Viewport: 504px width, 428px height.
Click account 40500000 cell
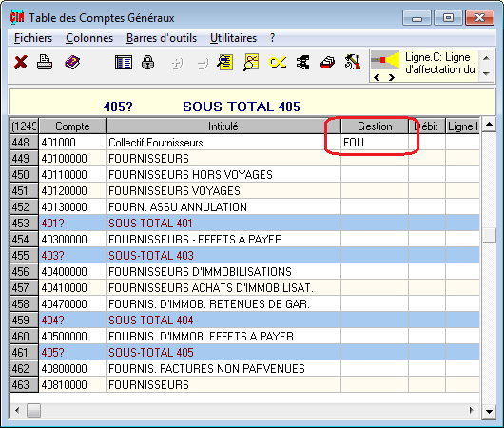(72, 337)
